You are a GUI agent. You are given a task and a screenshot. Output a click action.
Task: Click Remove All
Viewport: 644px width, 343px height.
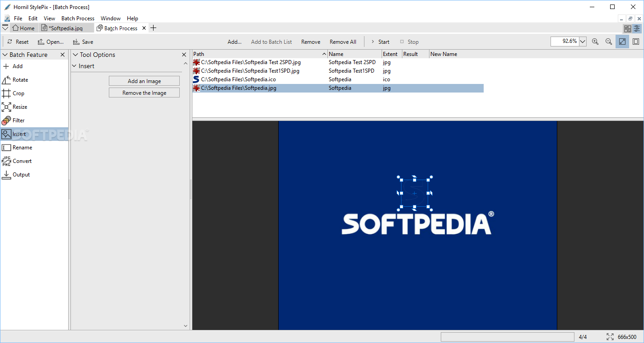click(x=343, y=42)
